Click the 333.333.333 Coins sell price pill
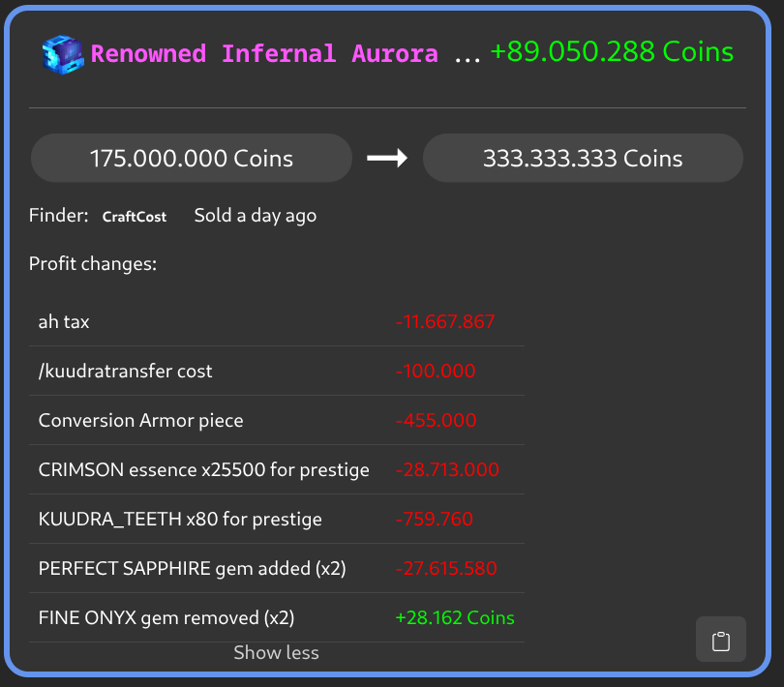The height and width of the screenshot is (687, 784). click(583, 159)
